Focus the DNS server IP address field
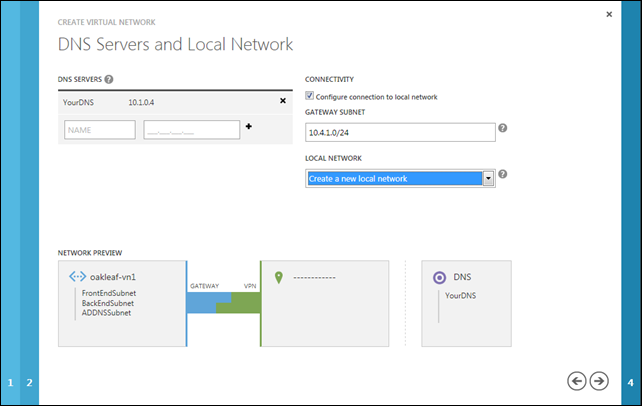This screenshot has height=406, width=642. tap(192, 130)
